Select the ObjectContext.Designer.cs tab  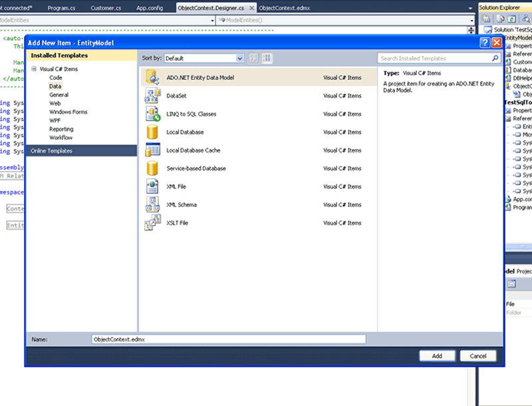(x=211, y=8)
